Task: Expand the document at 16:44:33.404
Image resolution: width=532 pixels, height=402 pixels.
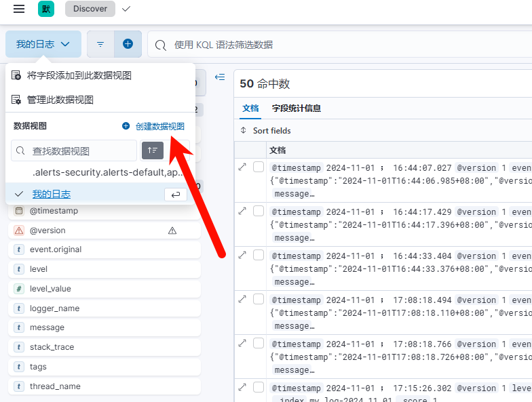Action: [242, 255]
